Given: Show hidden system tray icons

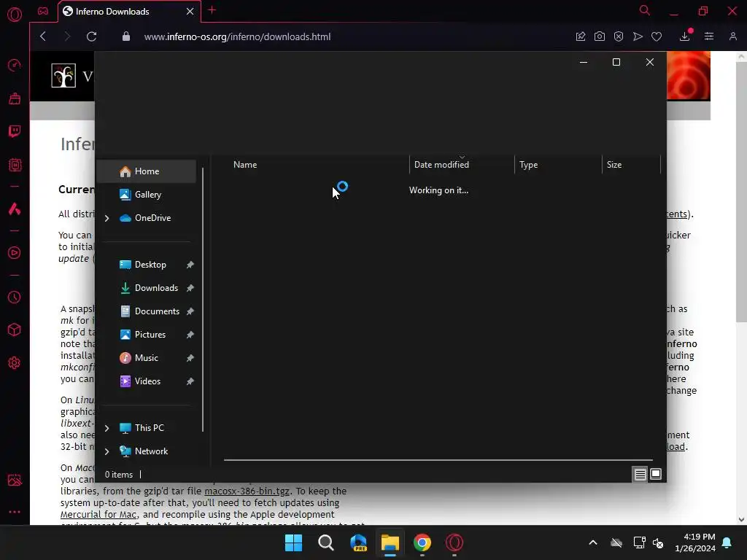Looking at the screenshot, I should tap(593, 542).
